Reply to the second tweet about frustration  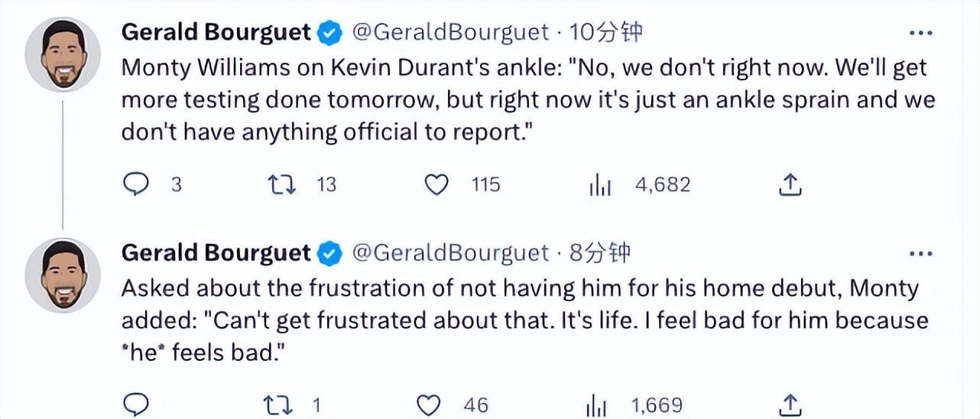tap(135, 404)
